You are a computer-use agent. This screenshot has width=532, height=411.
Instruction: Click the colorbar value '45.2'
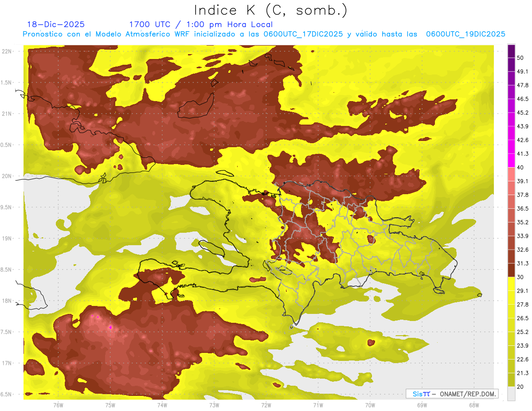[523, 113]
